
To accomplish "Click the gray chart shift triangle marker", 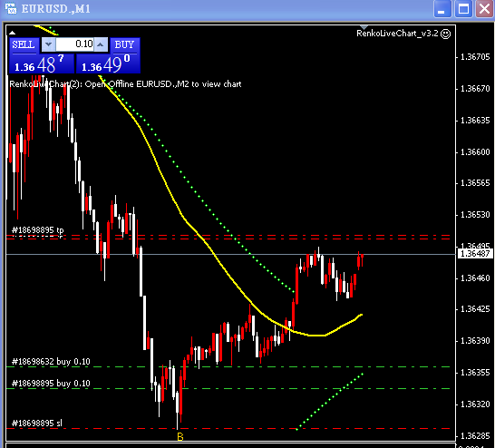I will 364,27.
